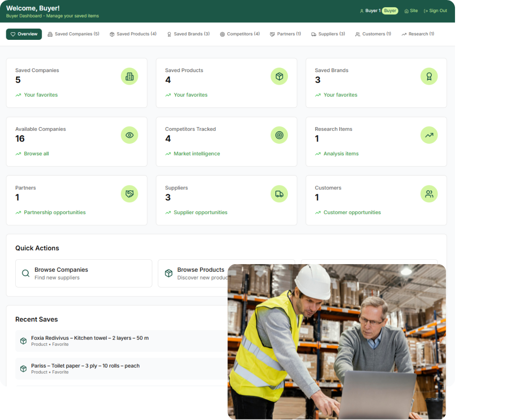
Task: Click the box icon in Saved Products card
Action: (x=279, y=76)
